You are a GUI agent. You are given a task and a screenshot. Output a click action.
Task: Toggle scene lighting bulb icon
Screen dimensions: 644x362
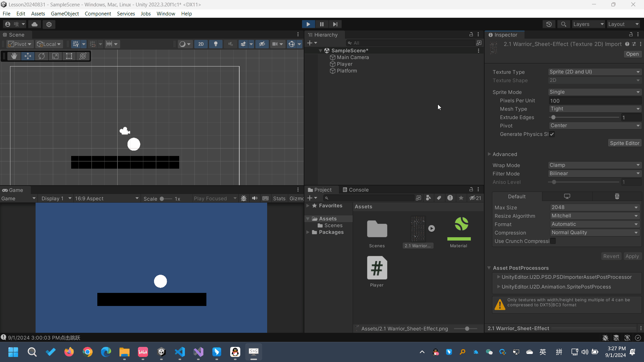pos(215,44)
